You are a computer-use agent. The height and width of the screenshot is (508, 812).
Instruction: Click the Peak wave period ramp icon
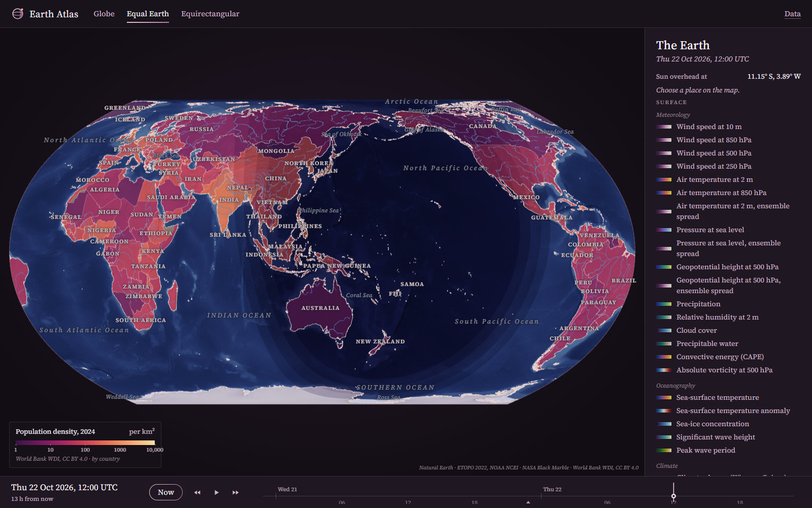[x=664, y=451]
